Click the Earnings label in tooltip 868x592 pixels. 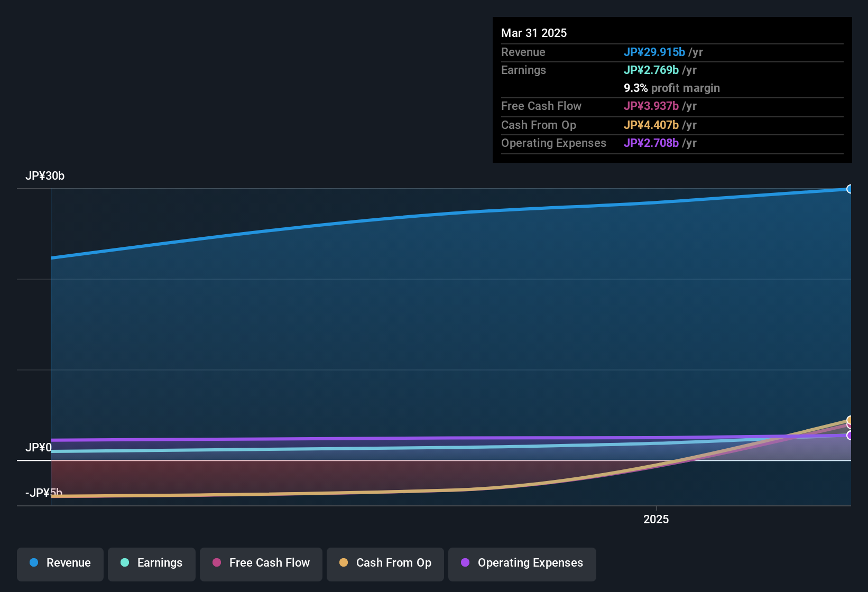tap(523, 70)
